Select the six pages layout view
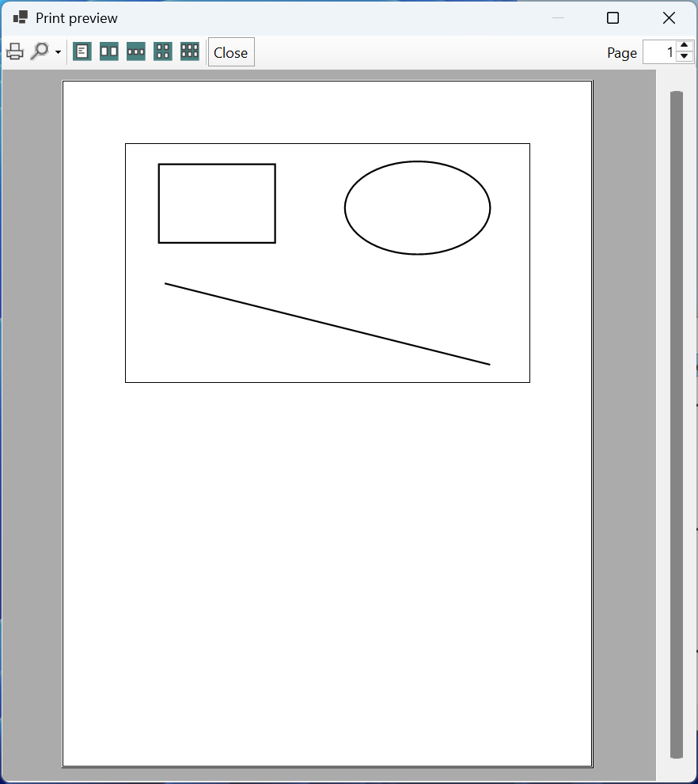 (x=189, y=51)
